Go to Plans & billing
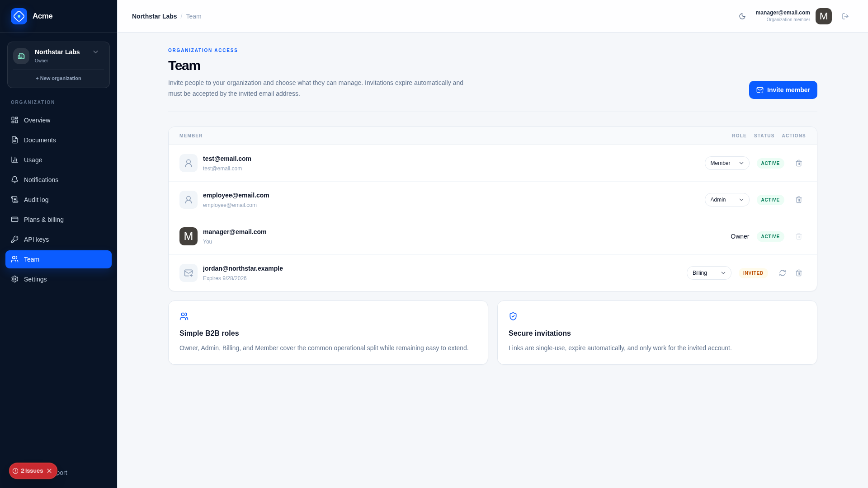This screenshot has height=488, width=868. tap(58, 220)
